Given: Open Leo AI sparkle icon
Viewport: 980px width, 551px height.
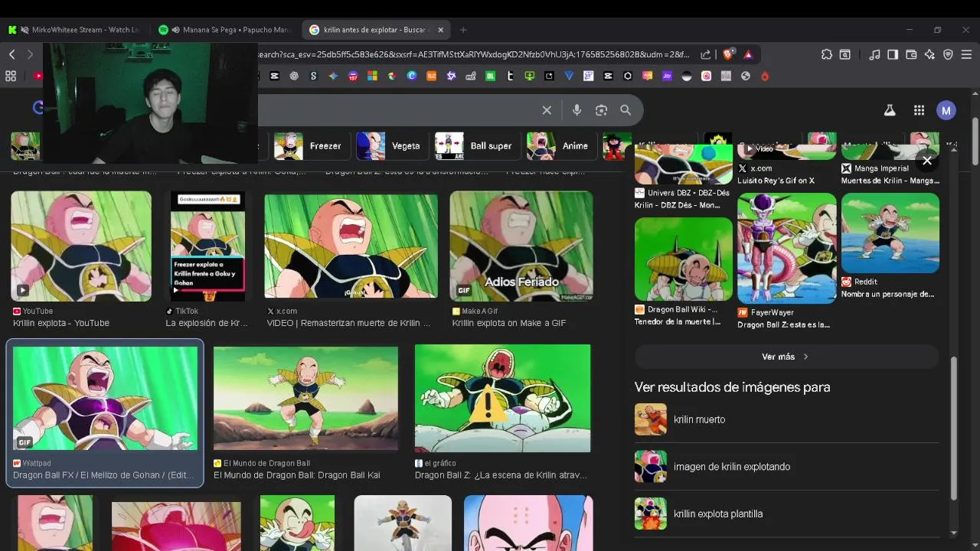Looking at the screenshot, I should click(929, 54).
